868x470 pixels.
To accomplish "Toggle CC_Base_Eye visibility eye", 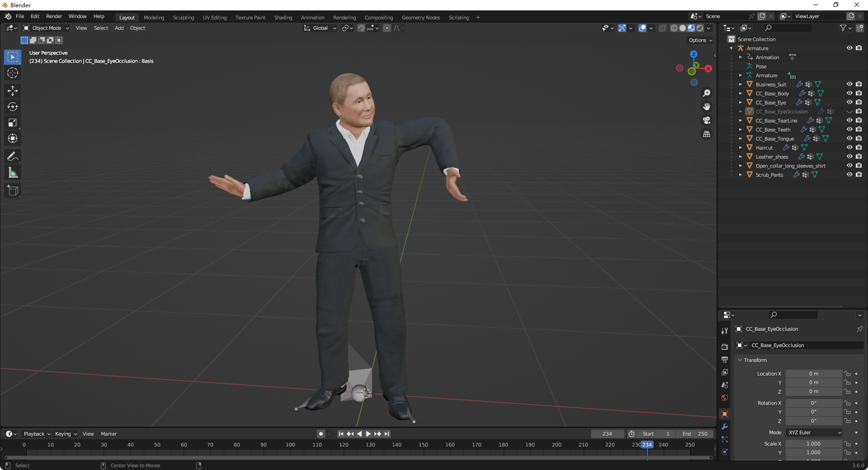I will (849, 102).
